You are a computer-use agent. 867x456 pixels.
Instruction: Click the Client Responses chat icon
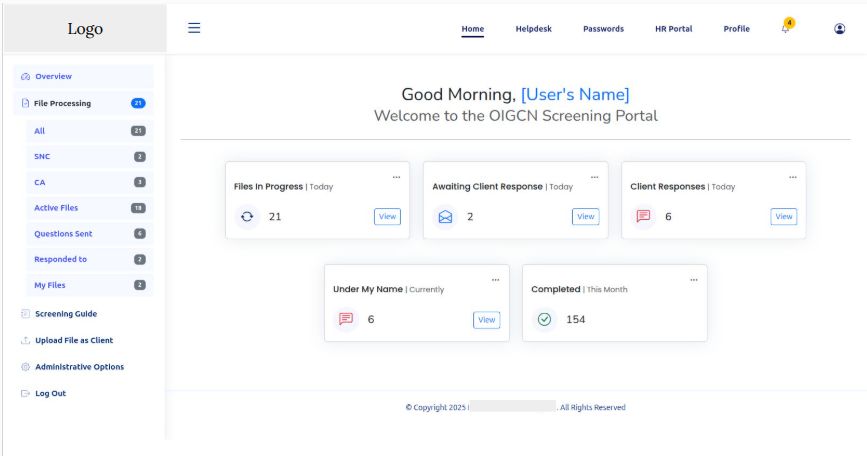click(644, 216)
